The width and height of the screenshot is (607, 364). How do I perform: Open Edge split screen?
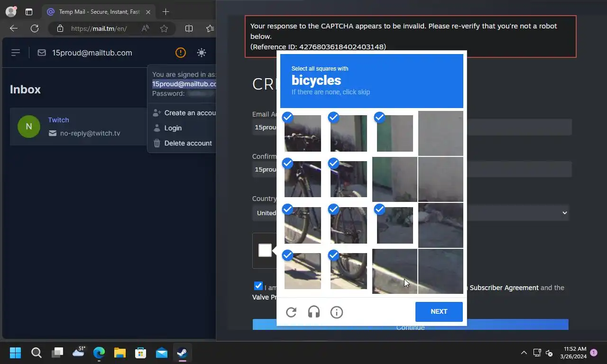(x=189, y=28)
